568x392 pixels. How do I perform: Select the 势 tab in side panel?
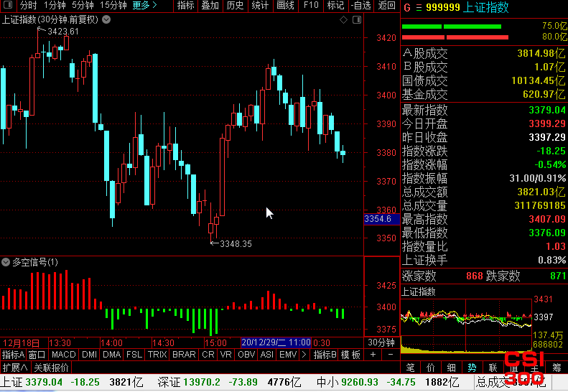[x=472, y=368]
